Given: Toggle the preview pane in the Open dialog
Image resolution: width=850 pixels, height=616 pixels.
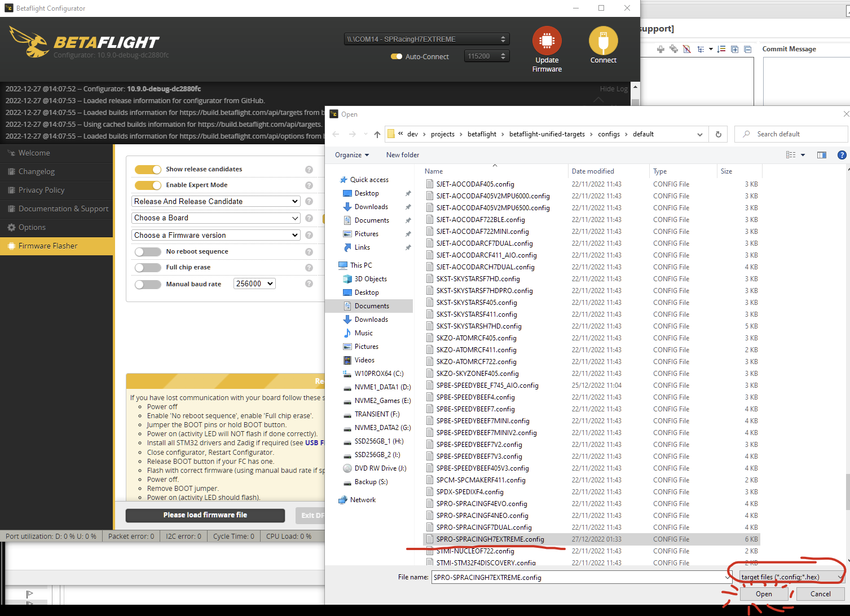Looking at the screenshot, I should tap(822, 154).
